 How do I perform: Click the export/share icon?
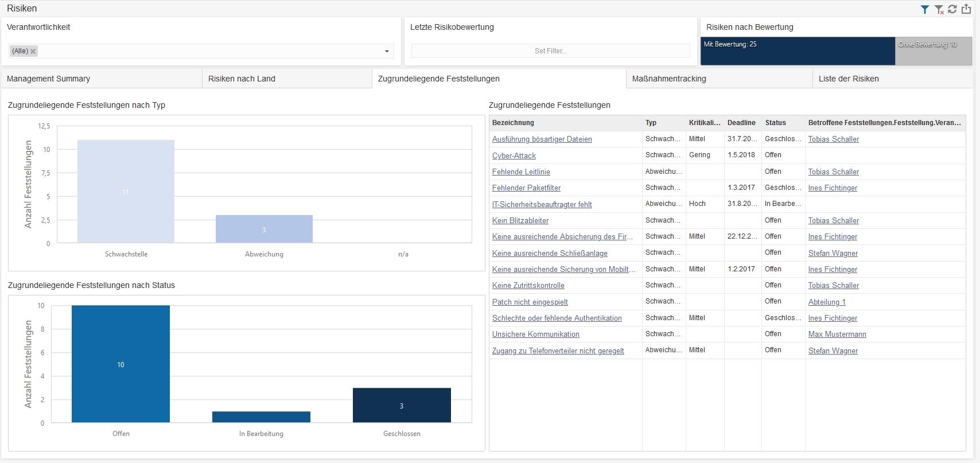point(966,9)
